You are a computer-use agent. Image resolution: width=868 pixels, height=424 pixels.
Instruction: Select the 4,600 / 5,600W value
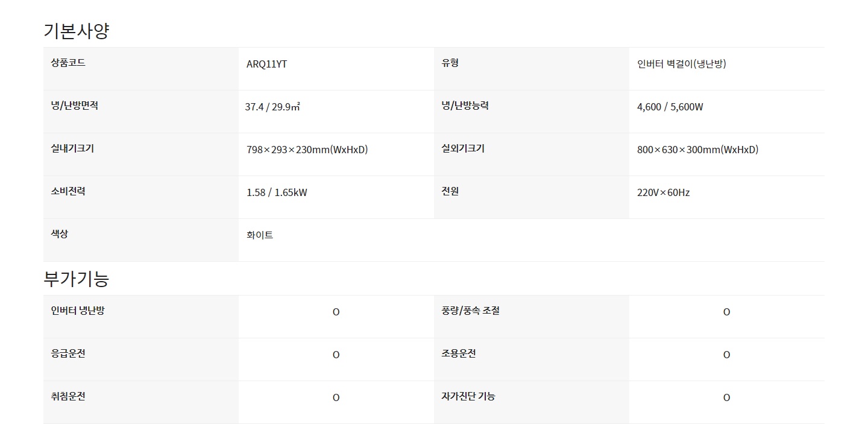coord(670,107)
